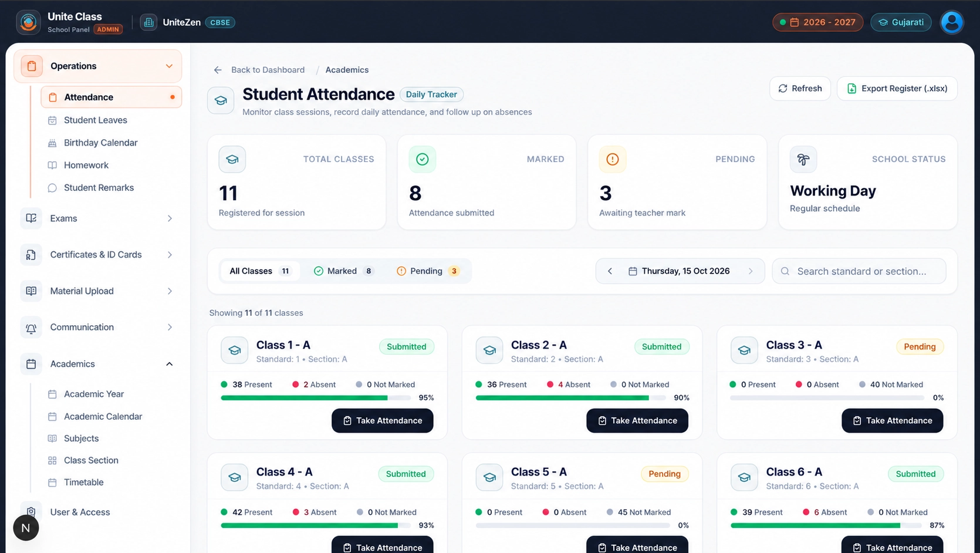Open the user profile avatar
Viewport: 980px width, 553px height.
click(x=952, y=22)
